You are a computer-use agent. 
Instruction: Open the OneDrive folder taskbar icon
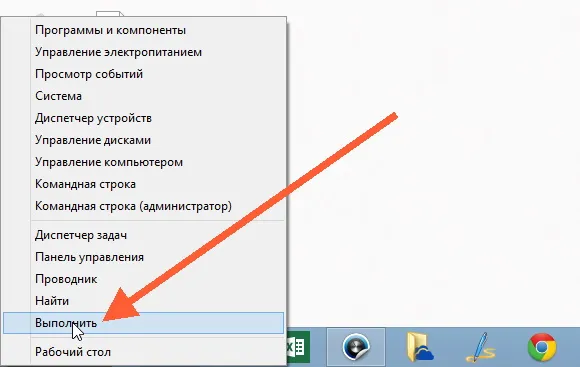[420, 347]
